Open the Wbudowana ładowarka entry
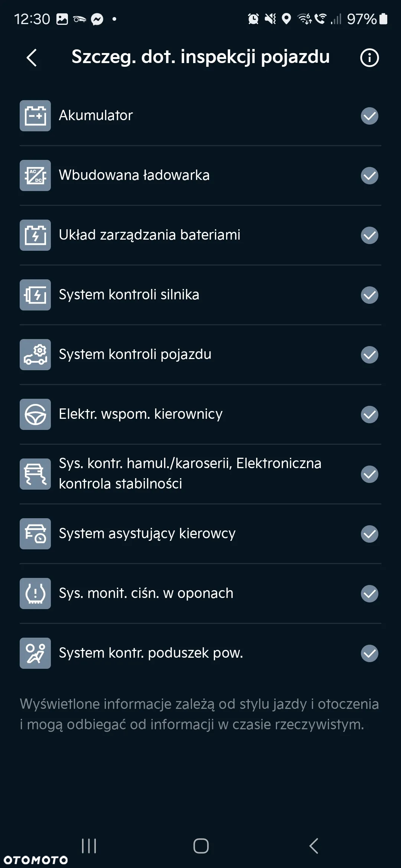 click(x=200, y=175)
